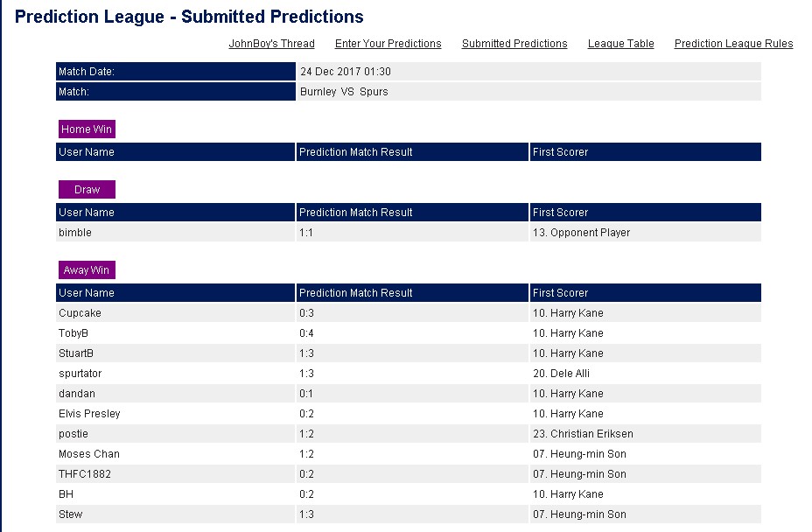812x532 pixels.
Task: Select the Elvis Presley username row
Action: coord(408,413)
